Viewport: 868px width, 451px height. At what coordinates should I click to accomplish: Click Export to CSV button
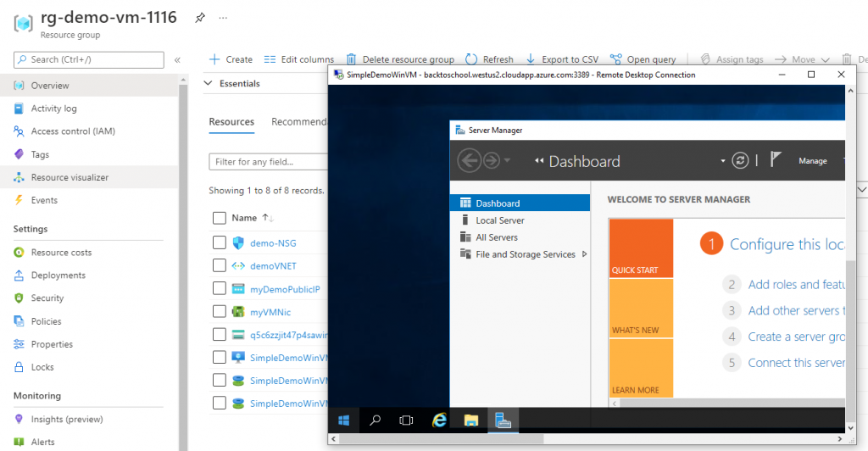(x=562, y=59)
